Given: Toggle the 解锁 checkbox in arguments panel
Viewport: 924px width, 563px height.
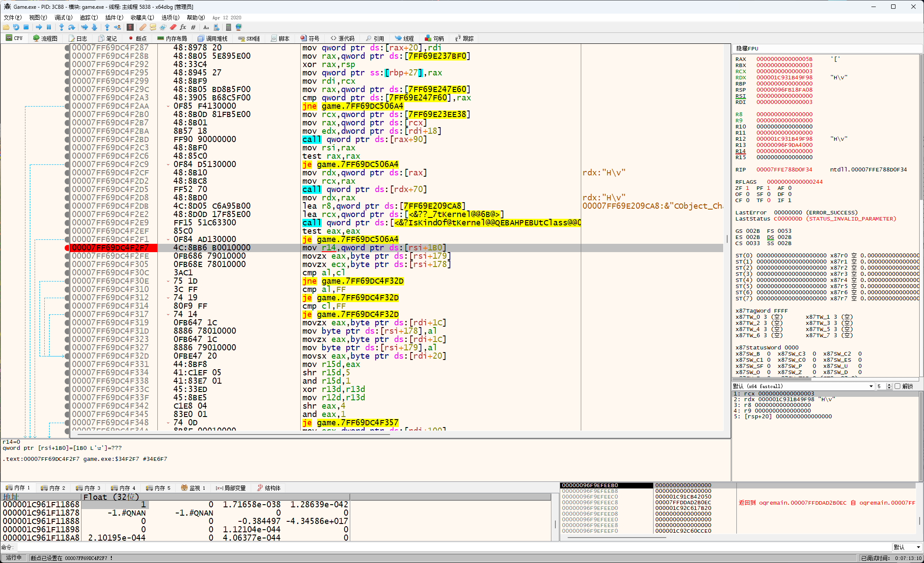Looking at the screenshot, I should (x=897, y=386).
